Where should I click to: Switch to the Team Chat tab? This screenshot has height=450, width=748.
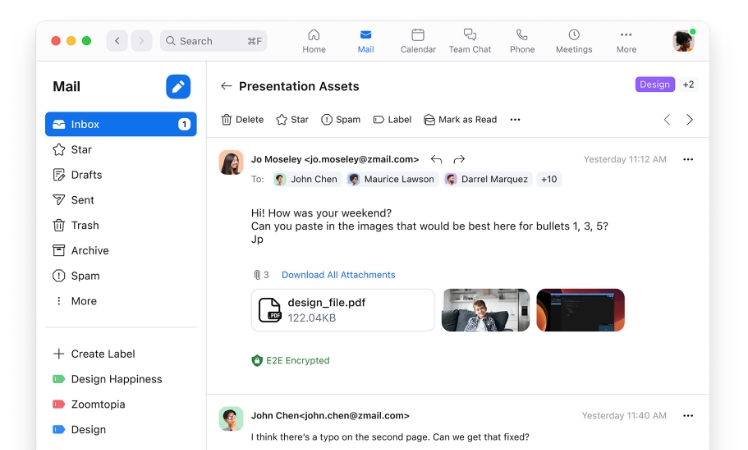469,41
